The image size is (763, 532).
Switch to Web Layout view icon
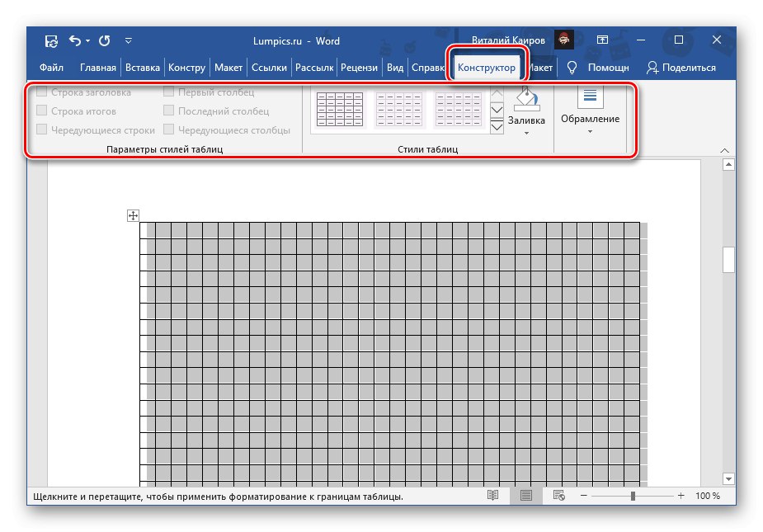(559, 496)
